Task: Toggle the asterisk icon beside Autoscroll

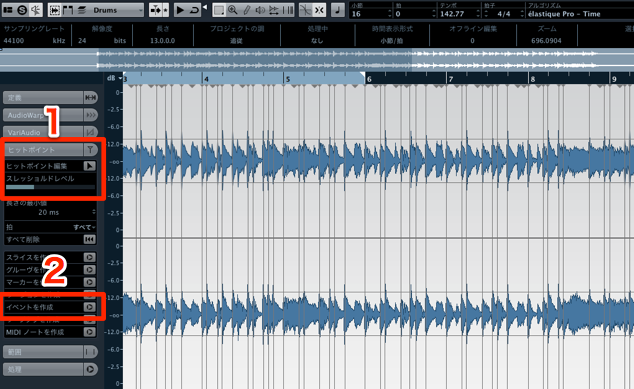Action: (165, 10)
